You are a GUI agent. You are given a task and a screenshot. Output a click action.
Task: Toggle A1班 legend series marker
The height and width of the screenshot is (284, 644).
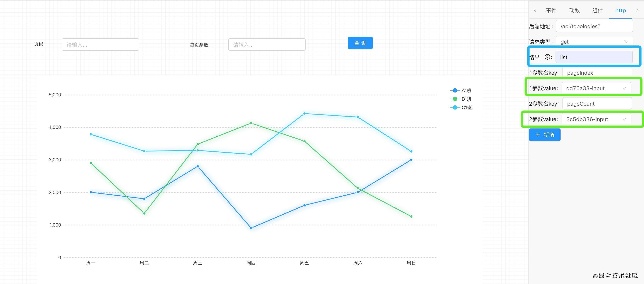[x=455, y=90]
